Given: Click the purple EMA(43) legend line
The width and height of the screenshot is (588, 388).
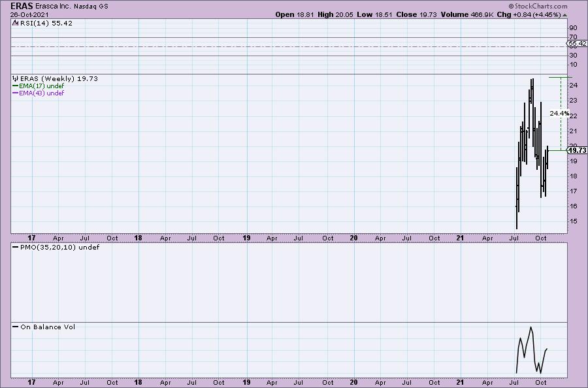Looking at the screenshot, I should (x=16, y=93).
